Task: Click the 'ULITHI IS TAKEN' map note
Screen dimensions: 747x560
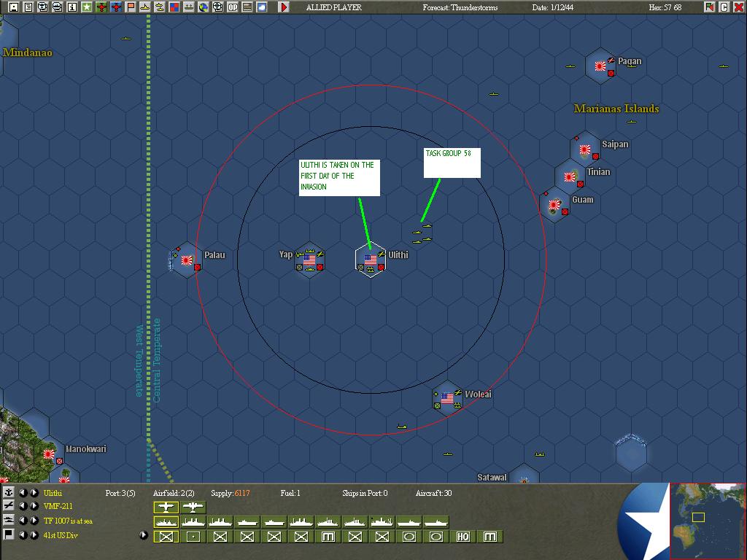Action: (x=340, y=178)
